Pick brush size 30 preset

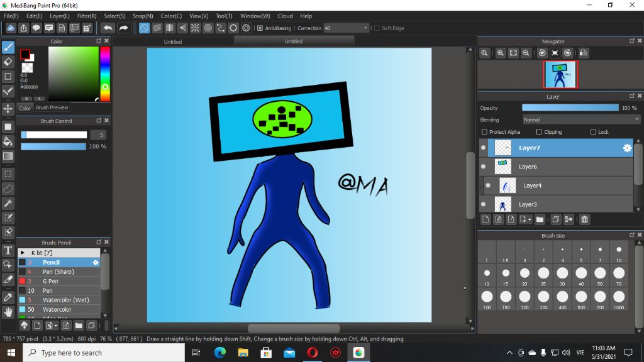pos(562,276)
